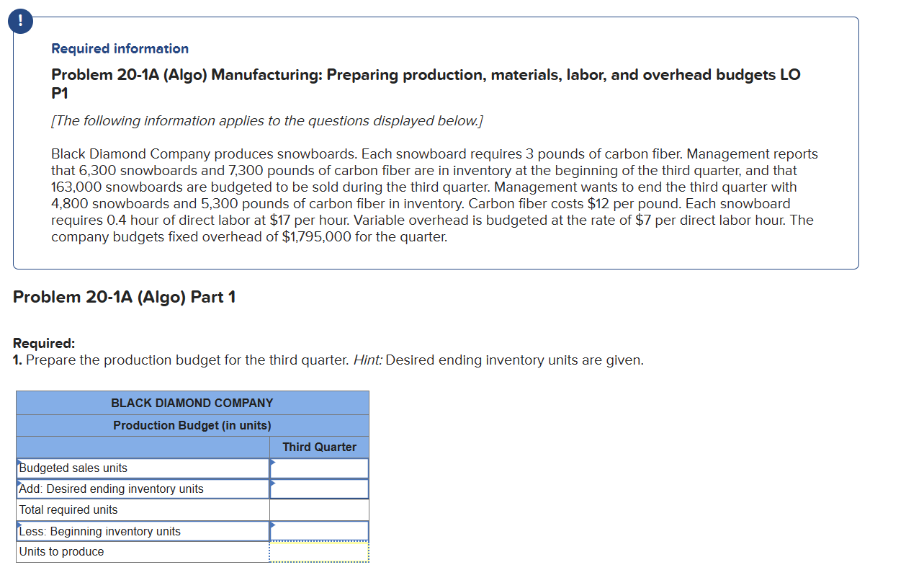924x588 pixels.
Task: Click the Total required units value cell
Action: click(x=320, y=509)
